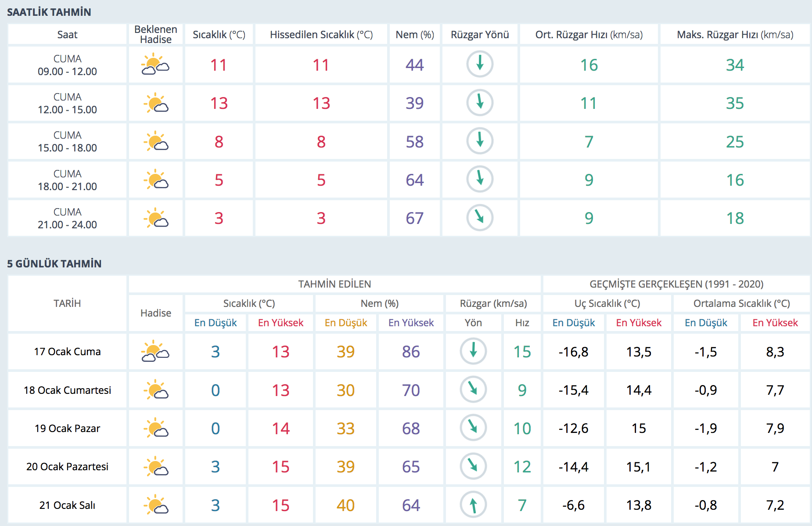
Task: Click the 5 GÜNLÜK TAHMİN section title
Action: pos(54,264)
